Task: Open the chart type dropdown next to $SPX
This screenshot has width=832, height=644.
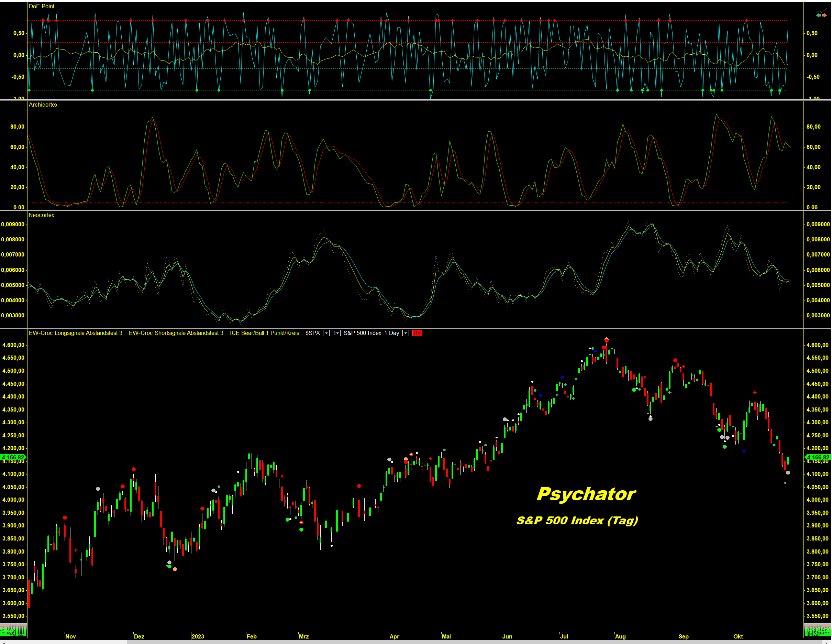Action: point(336,333)
